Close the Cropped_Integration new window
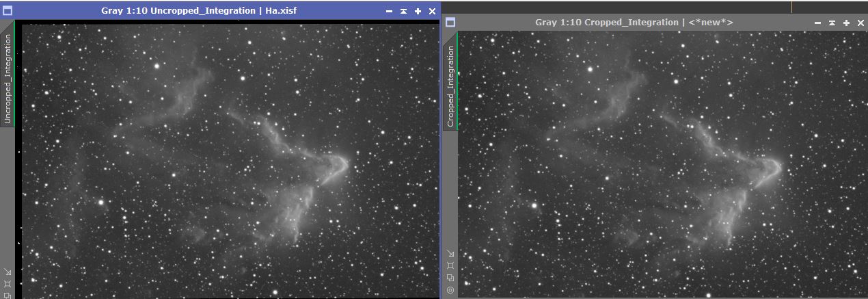 (860, 23)
